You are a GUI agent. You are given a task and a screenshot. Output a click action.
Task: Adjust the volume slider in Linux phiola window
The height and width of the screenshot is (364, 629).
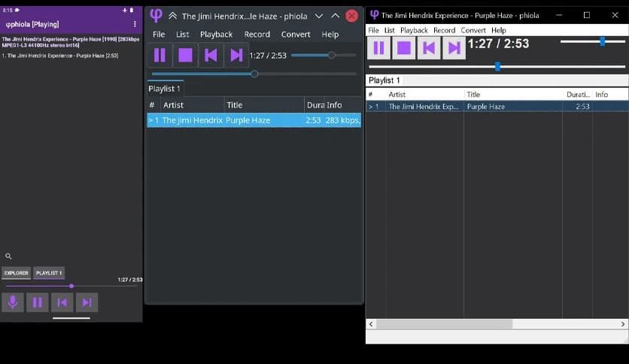(324, 56)
